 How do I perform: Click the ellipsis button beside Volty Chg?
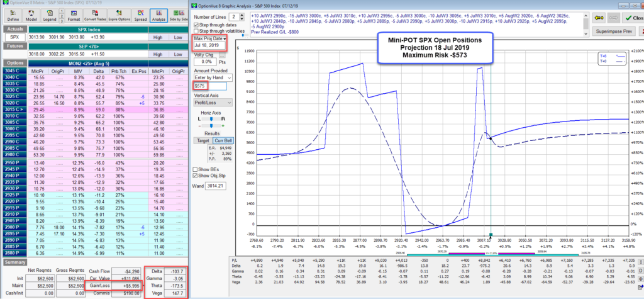click(222, 54)
